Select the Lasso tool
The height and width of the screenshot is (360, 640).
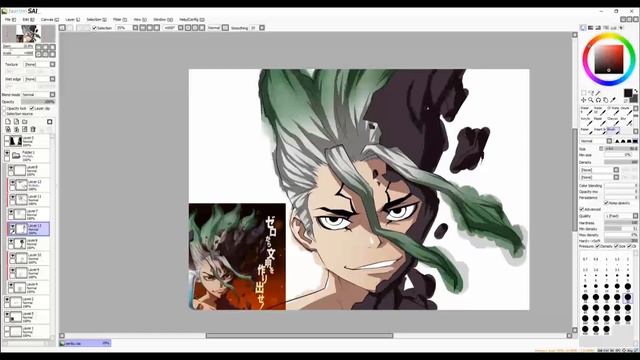(x=591, y=93)
